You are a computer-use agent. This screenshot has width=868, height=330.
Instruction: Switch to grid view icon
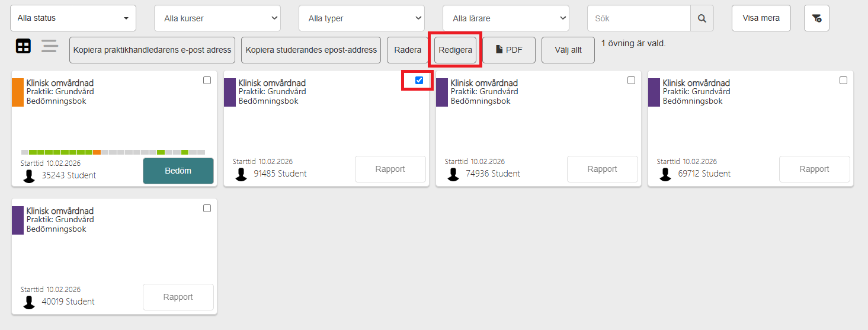23,47
